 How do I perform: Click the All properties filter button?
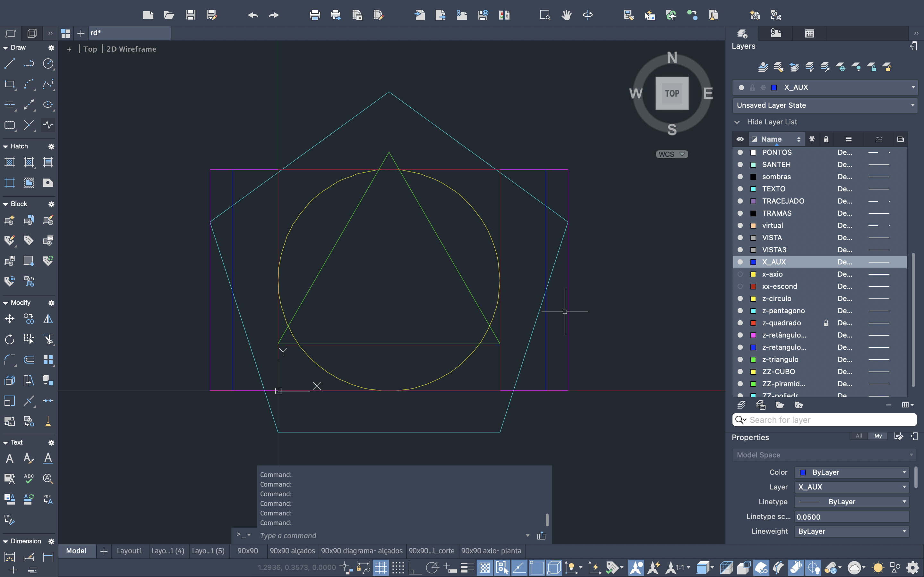[859, 436]
